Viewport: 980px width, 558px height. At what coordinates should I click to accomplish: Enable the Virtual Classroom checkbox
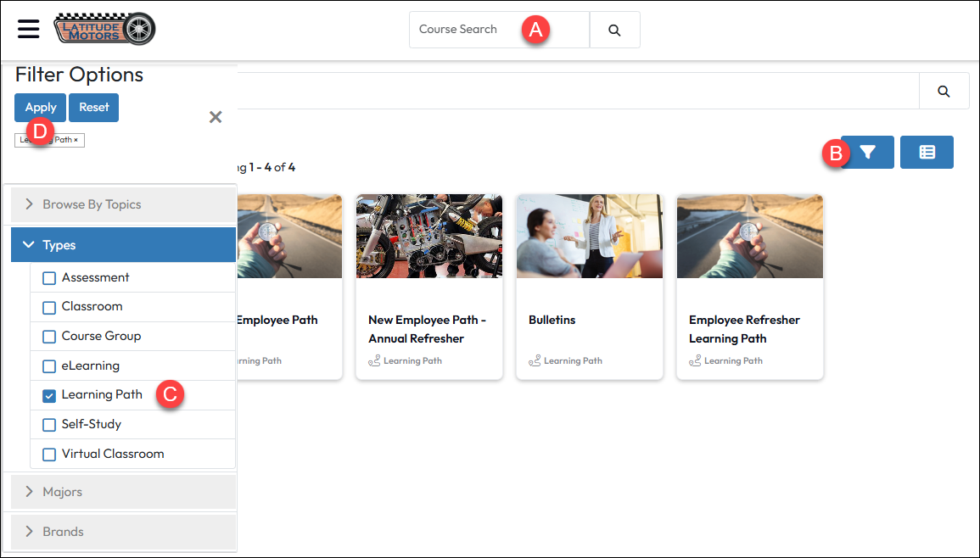[49, 455]
